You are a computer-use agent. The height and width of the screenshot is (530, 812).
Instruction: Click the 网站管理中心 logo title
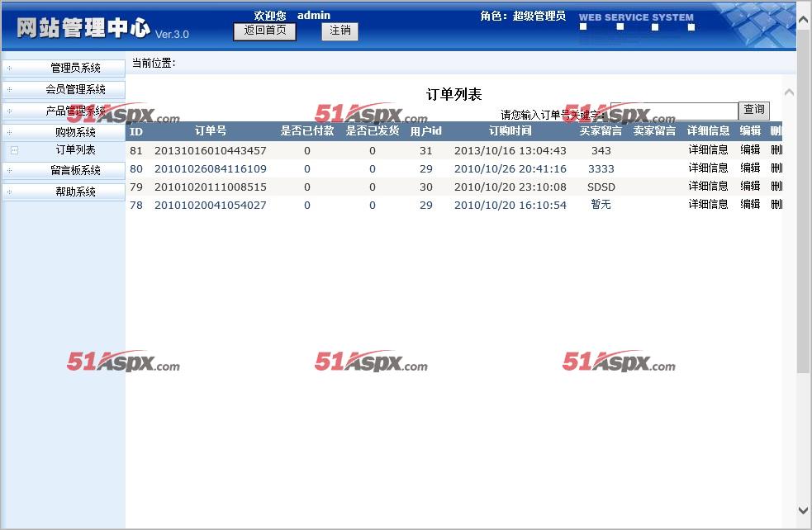(83, 28)
